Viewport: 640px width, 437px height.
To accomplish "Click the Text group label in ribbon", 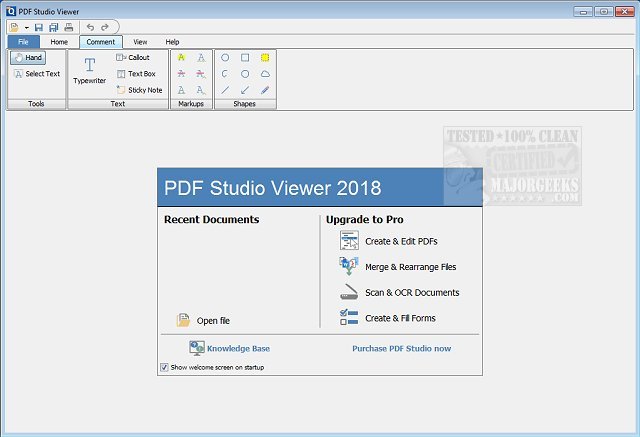I will (x=118, y=104).
